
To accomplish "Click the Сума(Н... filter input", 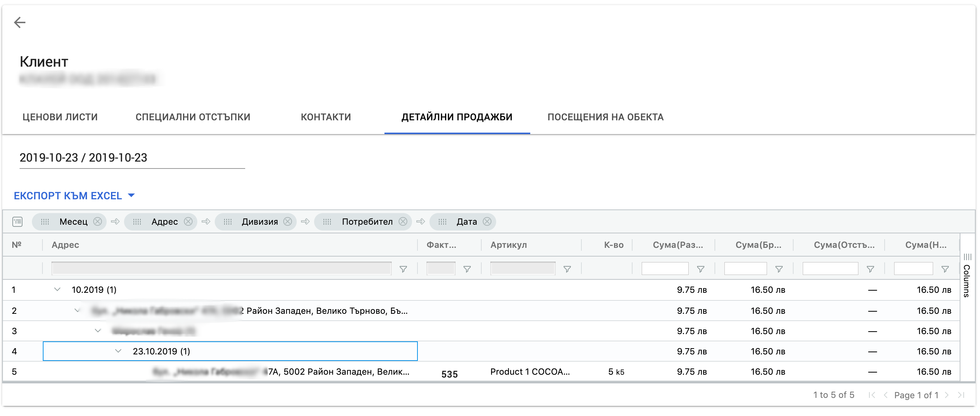I will pyautogui.click(x=913, y=269).
